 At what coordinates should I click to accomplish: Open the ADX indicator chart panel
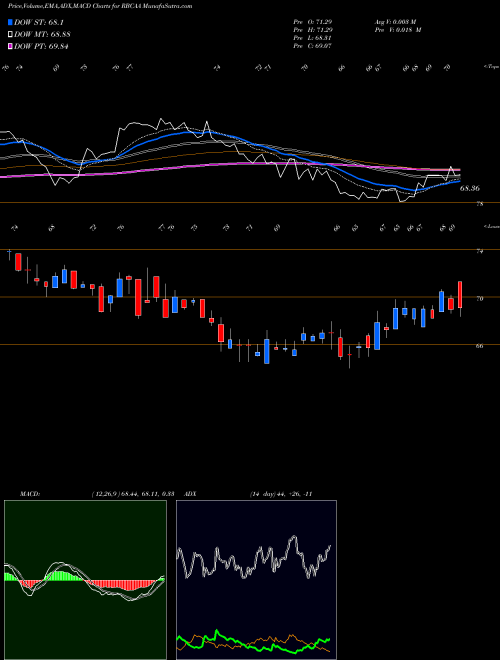(256, 580)
